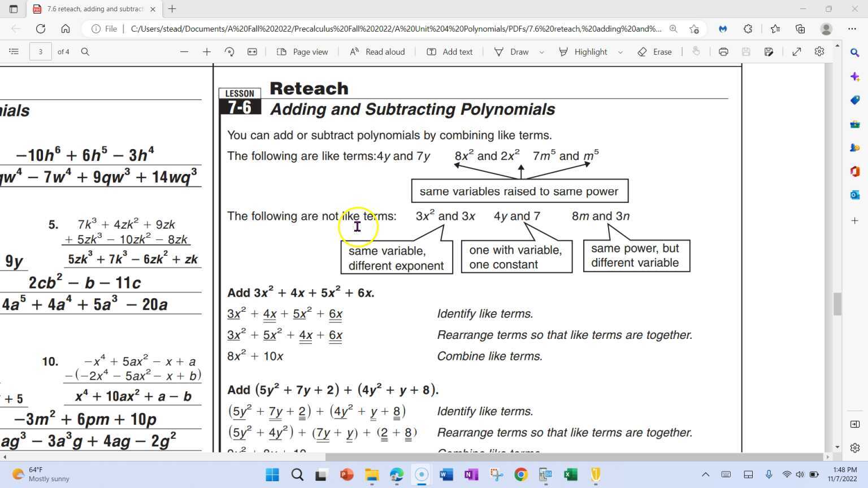
Task: Open Edge Settings and more menu
Action: click(x=852, y=29)
